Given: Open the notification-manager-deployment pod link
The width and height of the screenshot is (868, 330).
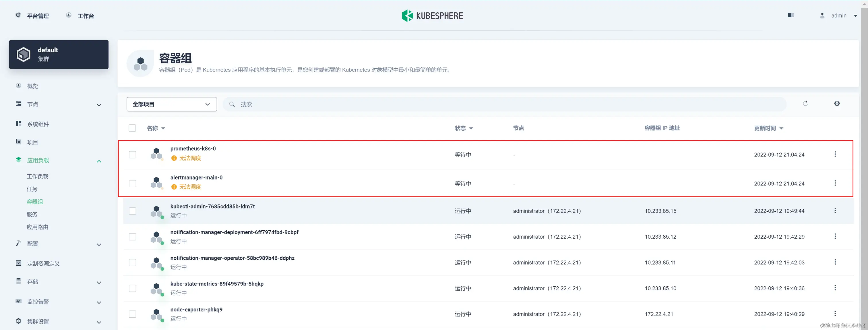Looking at the screenshot, I should tap(234, 232).
